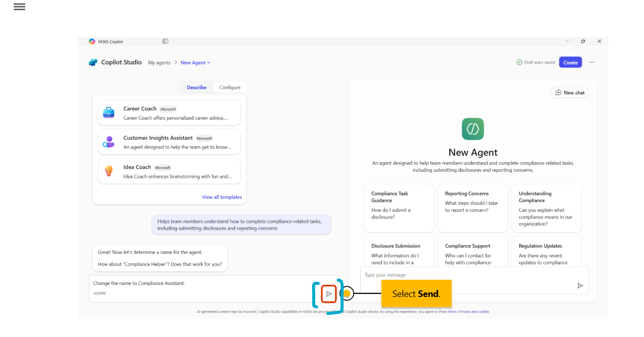644x337 pixels.
Task: Select the Idea Coach template card
Action: coord(169,171)
